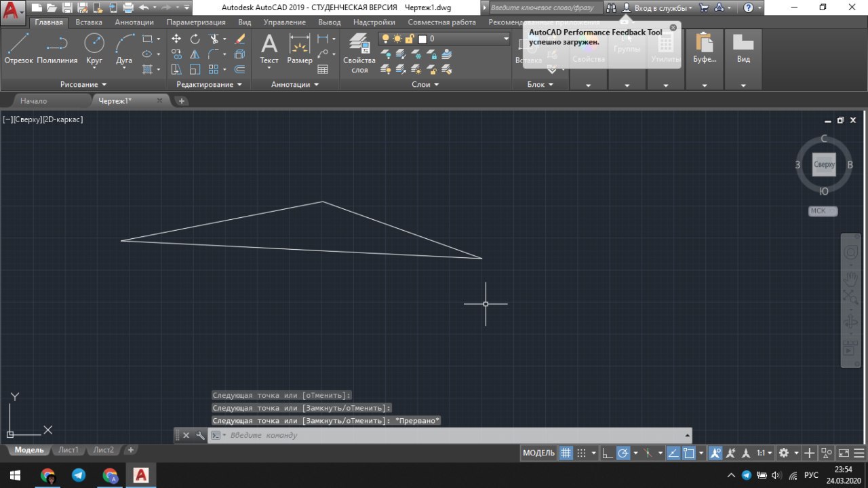Expand the Аннотации panel
The width and height of the screenshot is (868, 488).
click(x=295, y=85)
